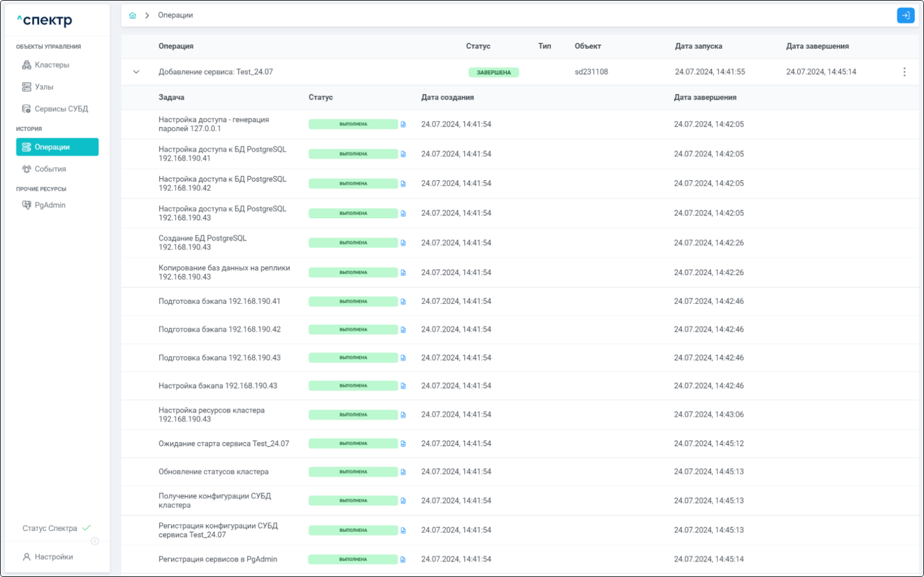The height and width of the screenshot is (577, 924).
Task: Open PgAdmin resource link
Action: [50, 205]
